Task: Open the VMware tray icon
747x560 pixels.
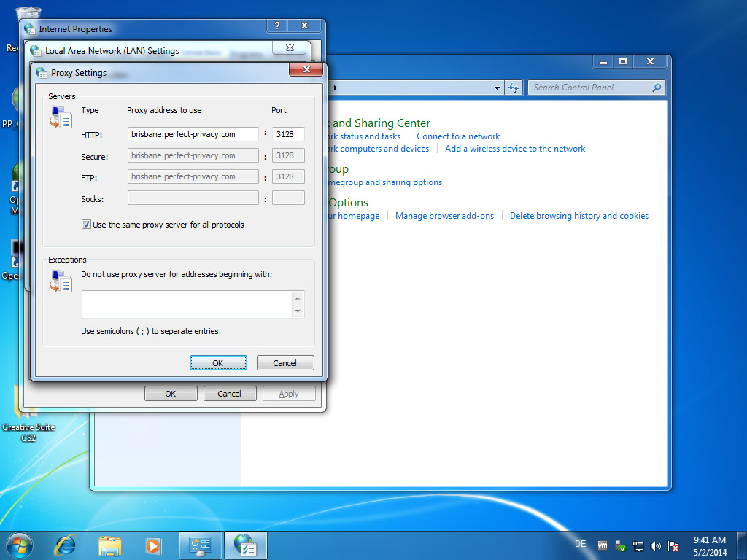Action: click(603, 545)
